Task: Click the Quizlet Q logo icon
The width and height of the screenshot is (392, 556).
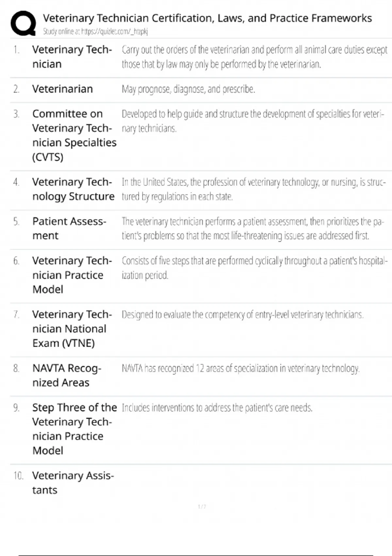Action: click(x=23, y=23)
